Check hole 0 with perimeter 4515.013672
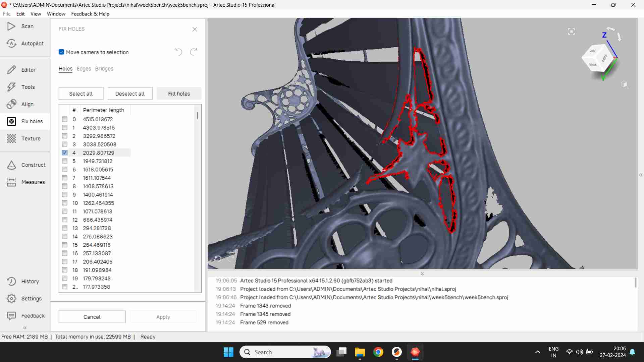This screenshot has height=362, width=644. pyautogui.click(x=65, y=119)
